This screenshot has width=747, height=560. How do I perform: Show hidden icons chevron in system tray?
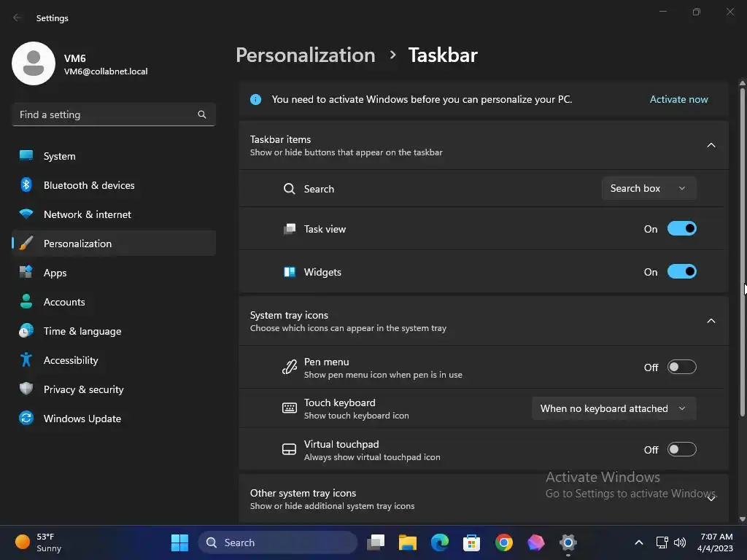pyautogui.click(x=639, y=542)
